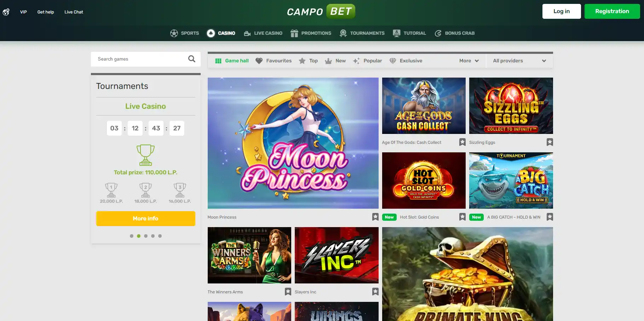Click the Popular sparkle icon
The height and width of the screenshot is (321, 644).
click(356, 61)
